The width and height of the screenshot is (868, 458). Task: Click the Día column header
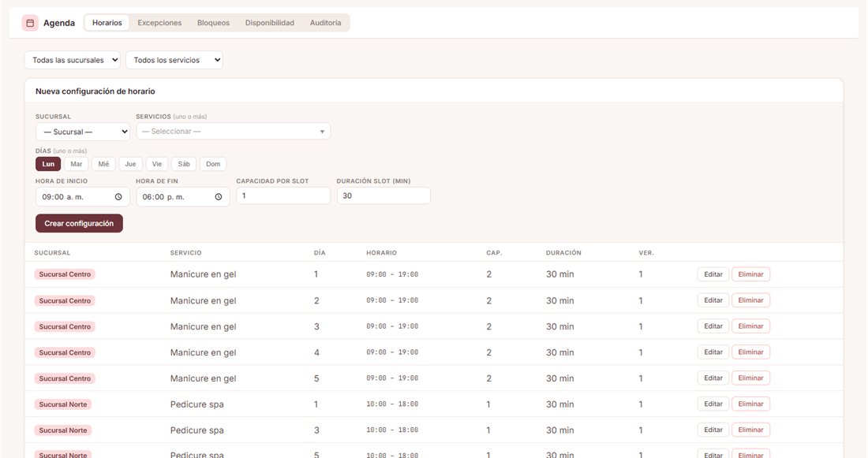coord(320,253)
